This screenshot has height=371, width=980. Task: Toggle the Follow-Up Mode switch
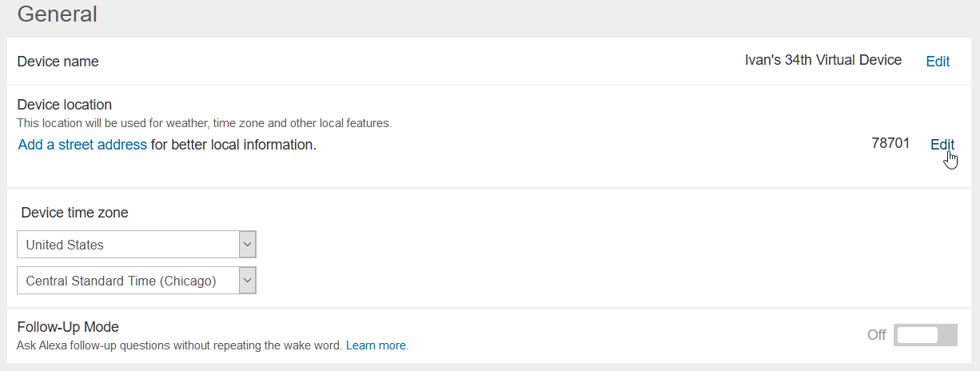tap(925, 335)
